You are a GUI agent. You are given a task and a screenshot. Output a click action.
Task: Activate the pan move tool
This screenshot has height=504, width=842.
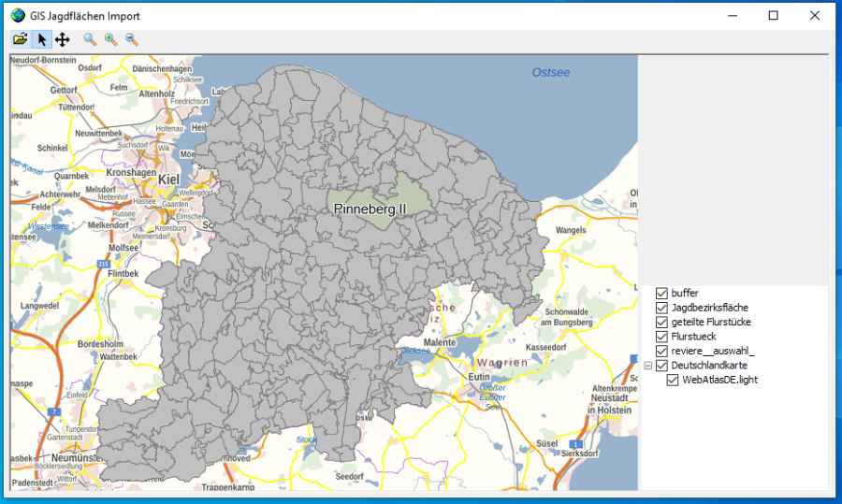[63, 39]
